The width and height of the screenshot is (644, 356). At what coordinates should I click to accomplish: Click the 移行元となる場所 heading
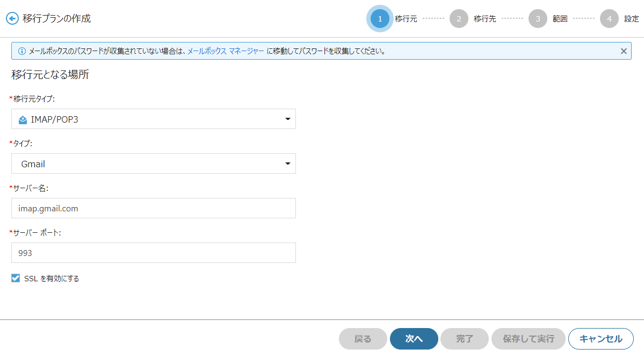point(50,74)
